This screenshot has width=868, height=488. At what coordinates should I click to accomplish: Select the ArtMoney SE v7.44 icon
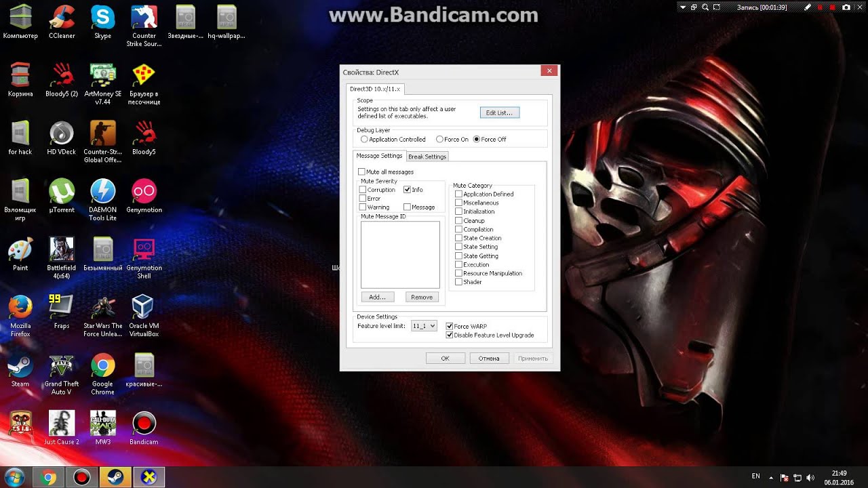pos(103,84)
